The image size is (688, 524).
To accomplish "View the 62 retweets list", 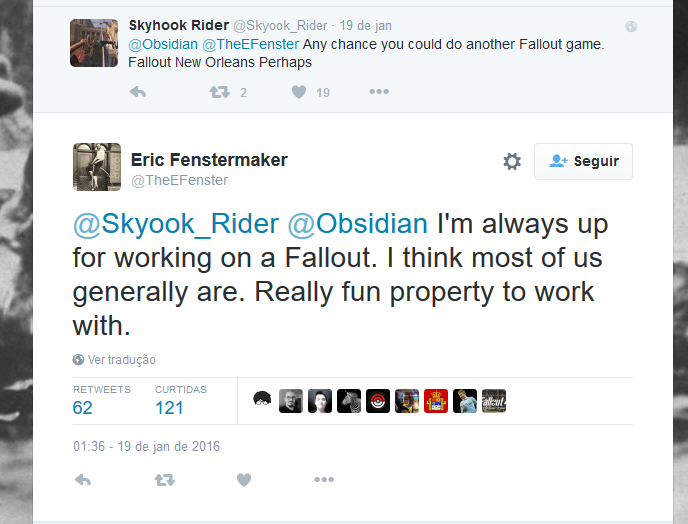I will click(102, 401).
